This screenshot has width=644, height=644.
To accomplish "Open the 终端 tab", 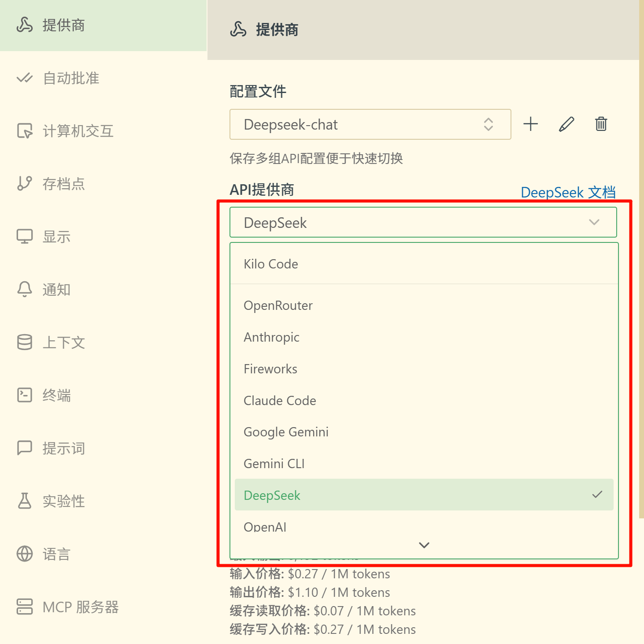I will click(x=104, y=395).
